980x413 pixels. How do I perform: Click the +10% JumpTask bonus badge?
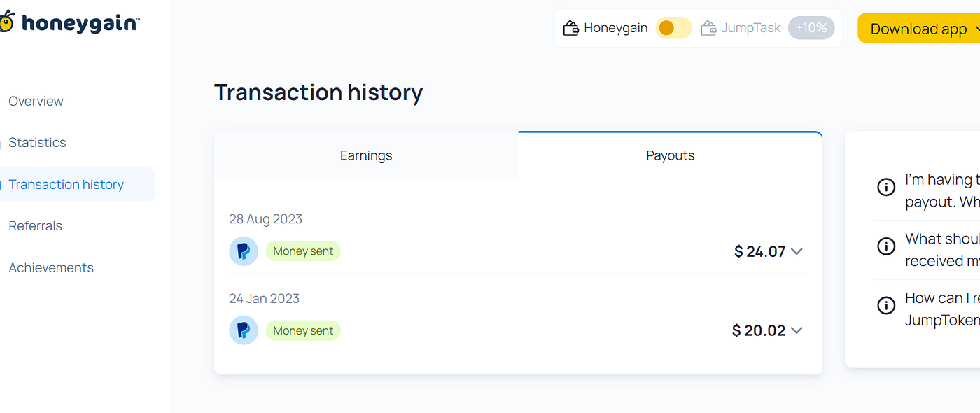(x=811, y=28)
